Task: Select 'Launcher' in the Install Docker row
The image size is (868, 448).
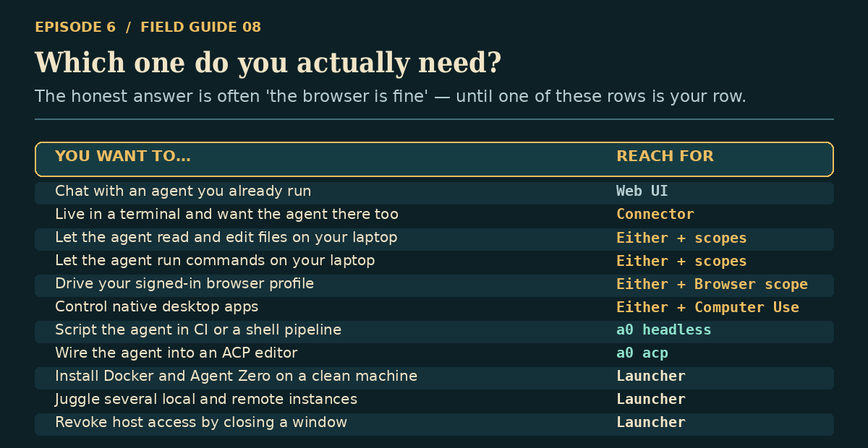Action: pyautogui.click(x=651, y=376)
